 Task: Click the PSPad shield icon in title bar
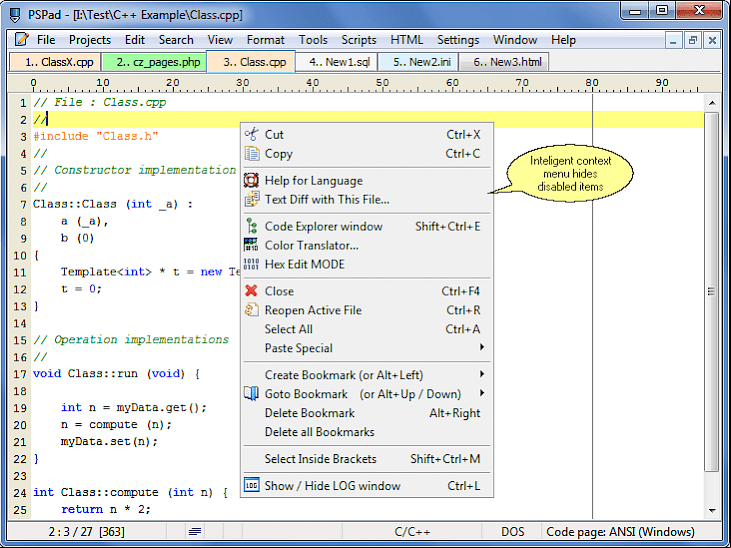(15, 15)
